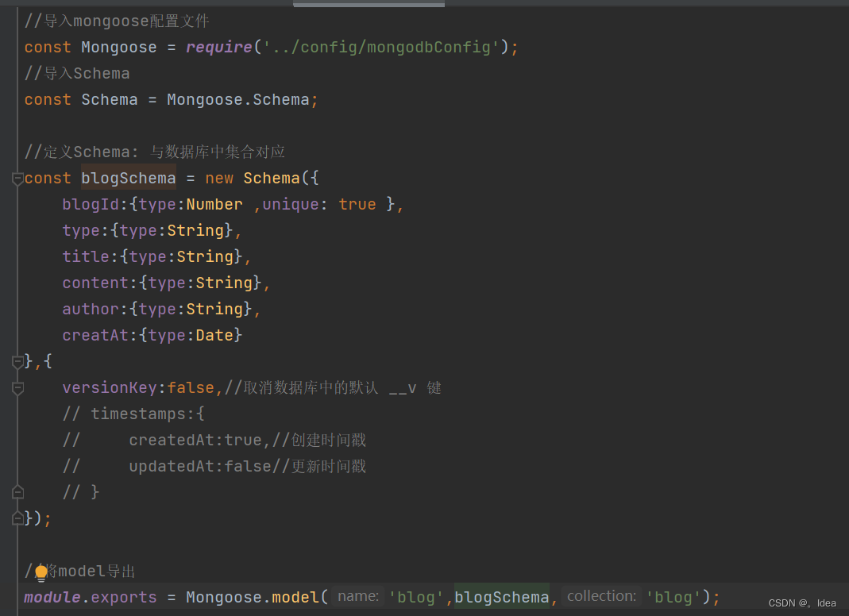Click the '//导入Schema' comment
This screenshot has width=849, height=616.
77,74
